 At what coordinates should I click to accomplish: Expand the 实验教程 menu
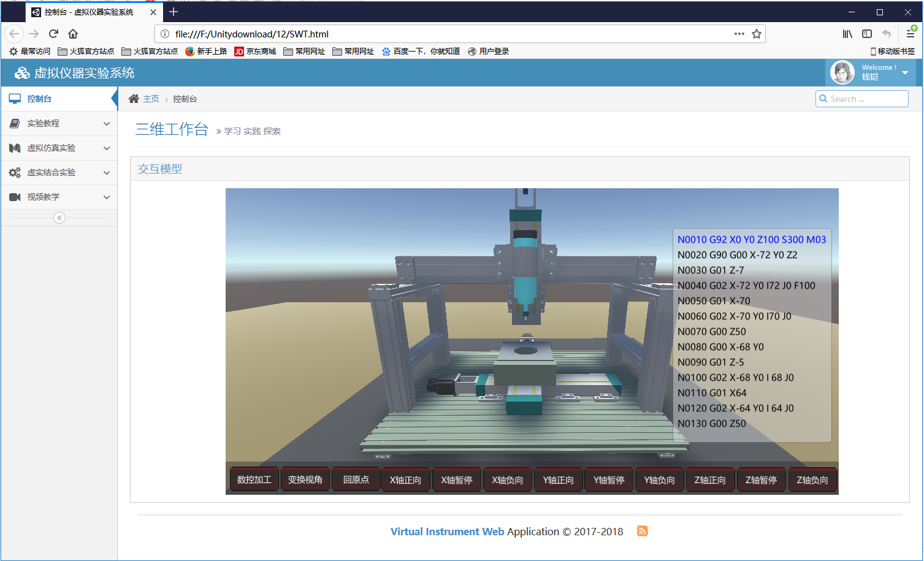[x=59, y=123]
